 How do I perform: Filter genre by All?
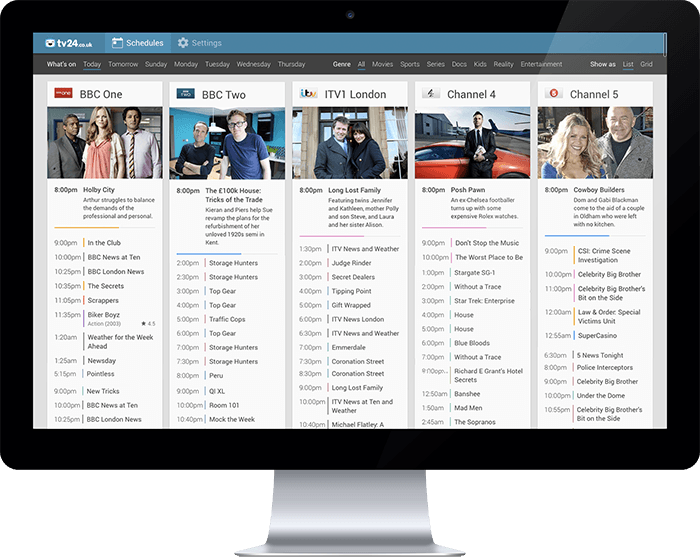pyautogui.click(x=361, y=64)
